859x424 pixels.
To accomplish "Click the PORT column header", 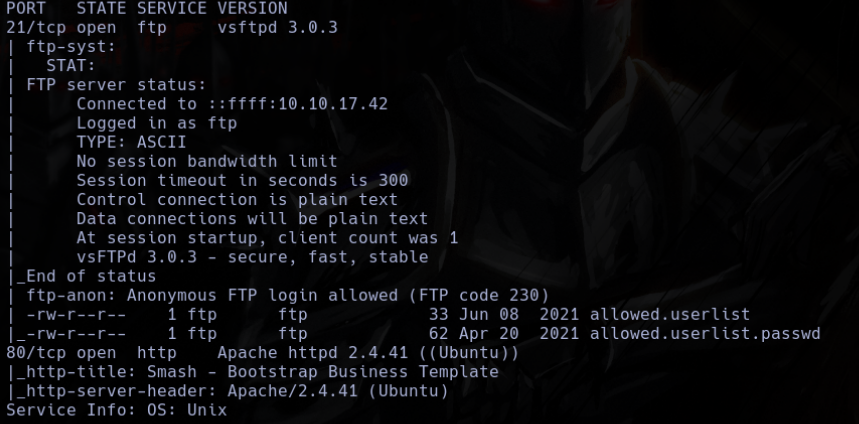I will [x=26, y=8].
